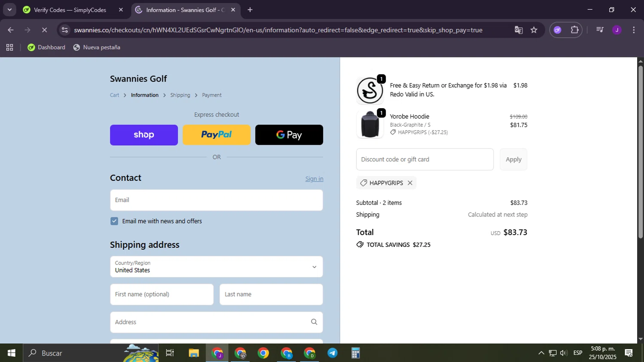Click the Yorobe Hoodie thumbnail
Viewport: 644px width, 362px height.
click(370, 125)
